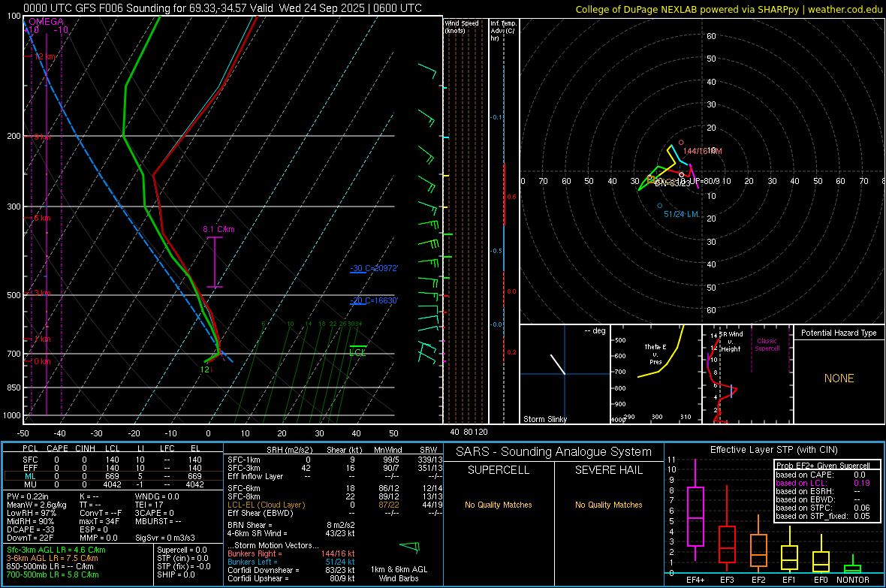Click the Prob EF2+ Given Supercell heading
886x588 pixels.
pyautogui.click(x=823, y=466)
